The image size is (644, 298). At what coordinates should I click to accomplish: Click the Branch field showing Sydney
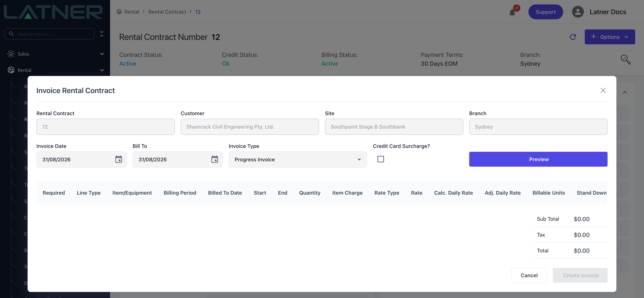[x=538, y=127]
